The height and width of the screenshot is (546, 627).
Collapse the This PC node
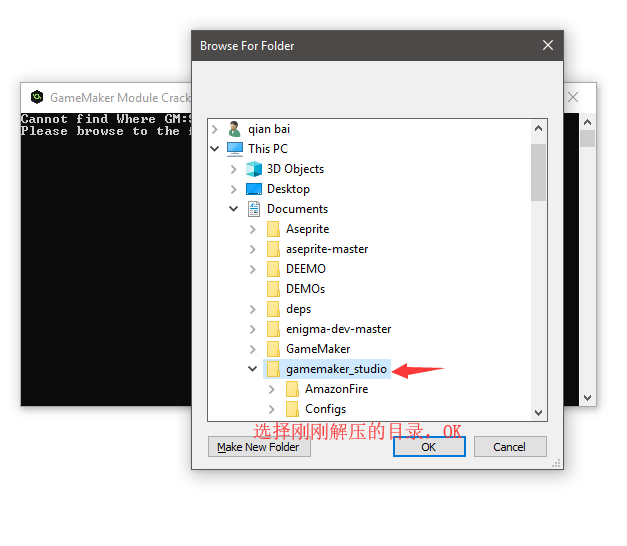215,149
